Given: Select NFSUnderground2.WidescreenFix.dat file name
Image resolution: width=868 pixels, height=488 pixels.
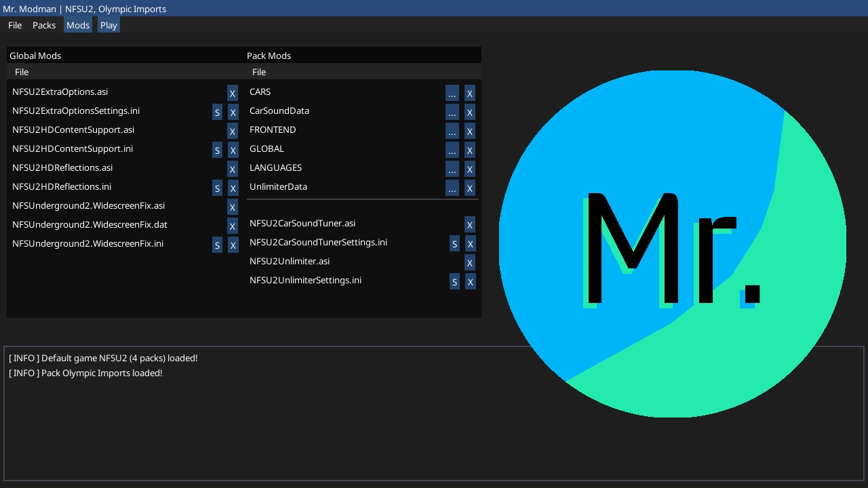Looking at the screenshot, I should (90, 224).
